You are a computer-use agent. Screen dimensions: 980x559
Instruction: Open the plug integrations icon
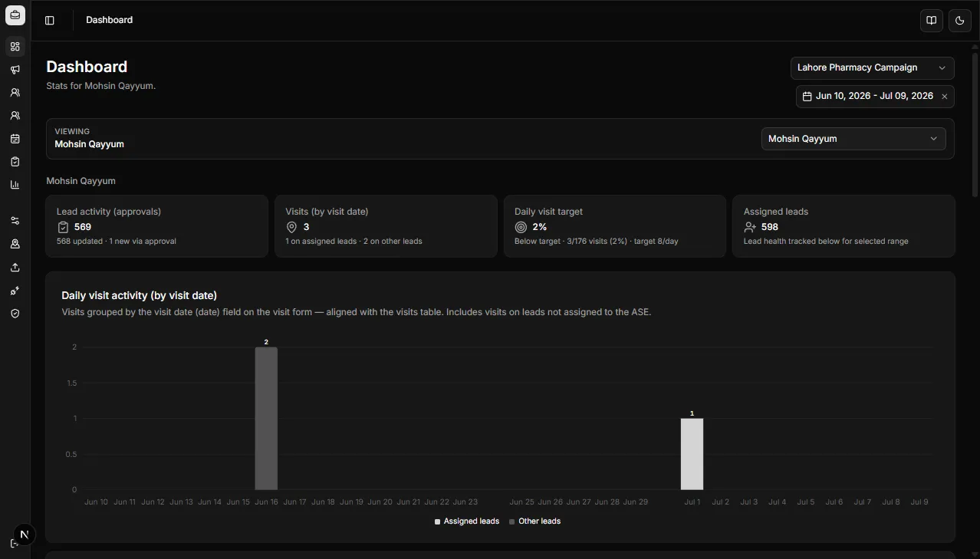click(x=15, y=291)
